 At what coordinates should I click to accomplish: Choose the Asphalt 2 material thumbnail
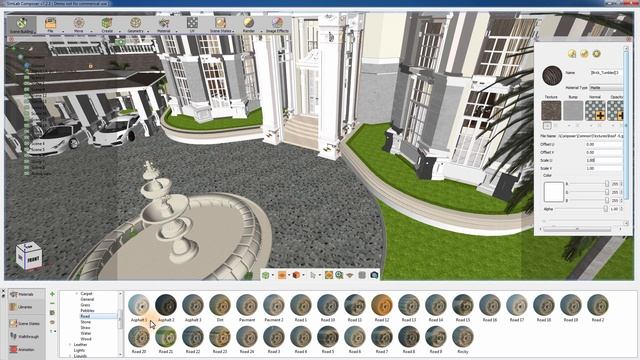(166, 305)
